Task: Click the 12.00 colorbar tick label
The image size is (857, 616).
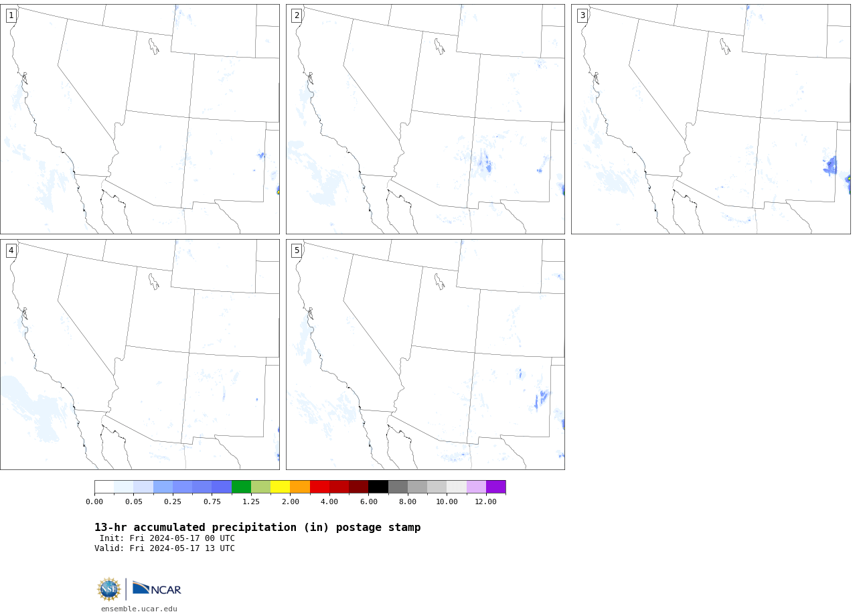Action: point(486,502)
